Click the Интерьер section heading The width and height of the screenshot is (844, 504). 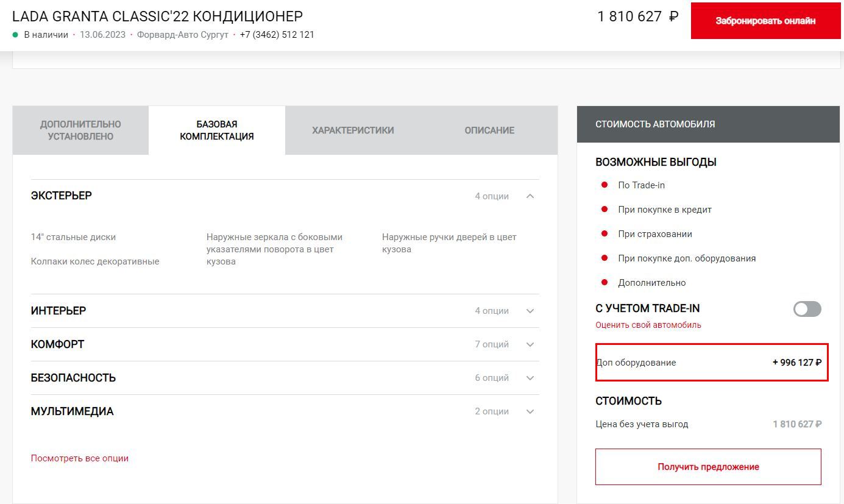click(x=59, y=311)
